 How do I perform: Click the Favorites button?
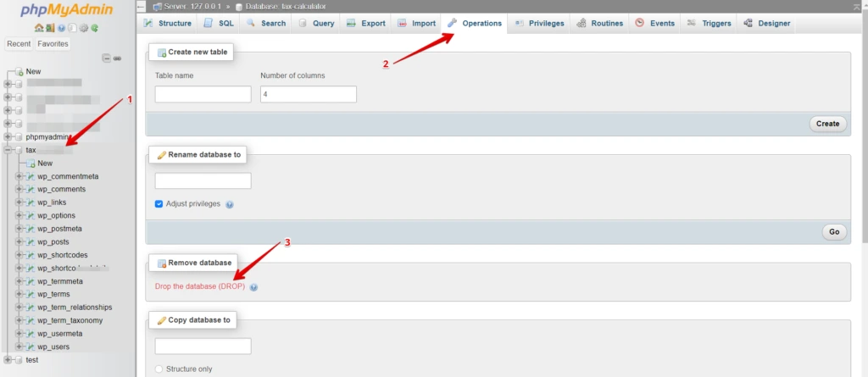click(53, 44)
